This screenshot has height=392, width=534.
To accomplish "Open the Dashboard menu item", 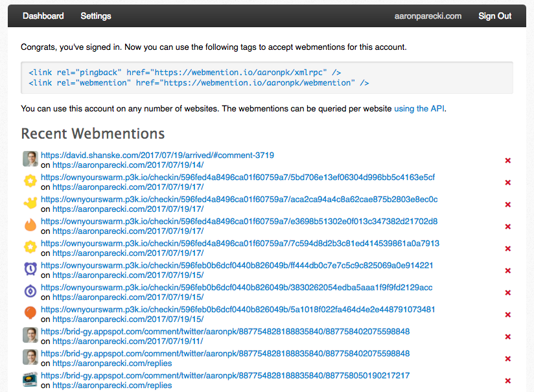I will pos(43,16).
